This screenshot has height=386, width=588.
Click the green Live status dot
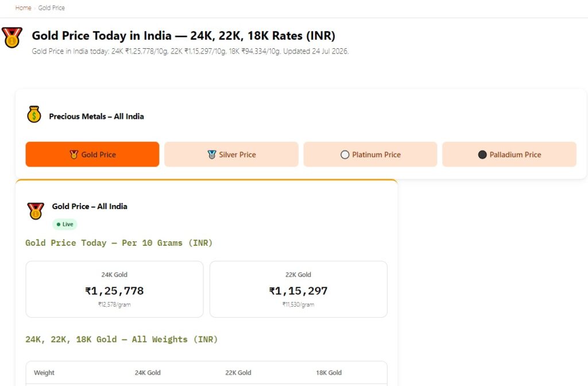[x=59, y=225]
